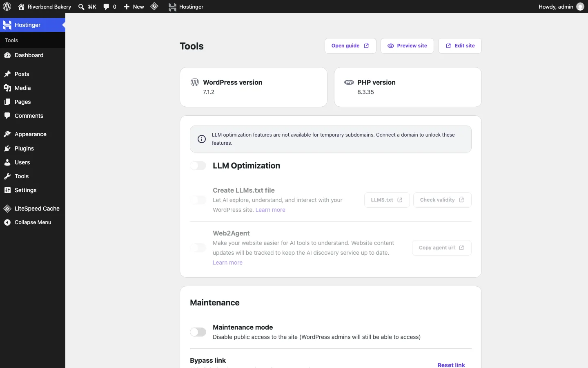This screenshot has width=588, height=368.
Task: Click the WordPress logo in admin bar
Action: 7,7
